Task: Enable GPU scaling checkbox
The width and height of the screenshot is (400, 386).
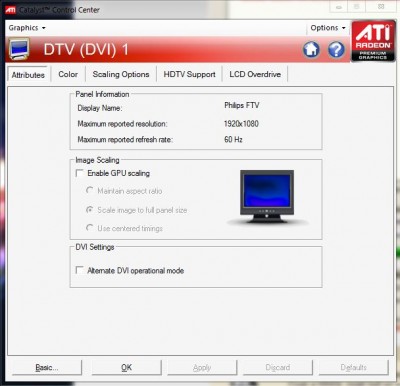Action: click(x=80, y=173)
